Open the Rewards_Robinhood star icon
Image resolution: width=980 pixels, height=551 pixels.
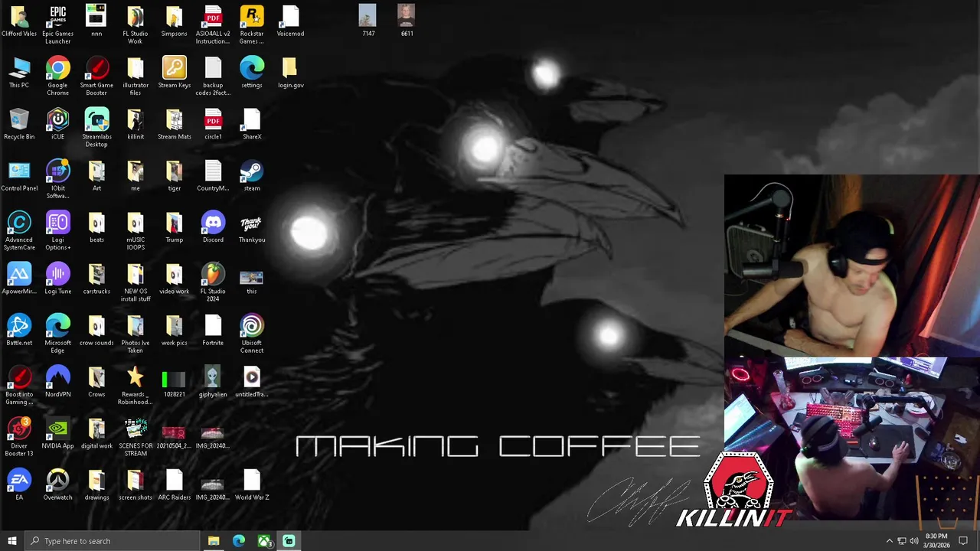click(x=136, y=385)
